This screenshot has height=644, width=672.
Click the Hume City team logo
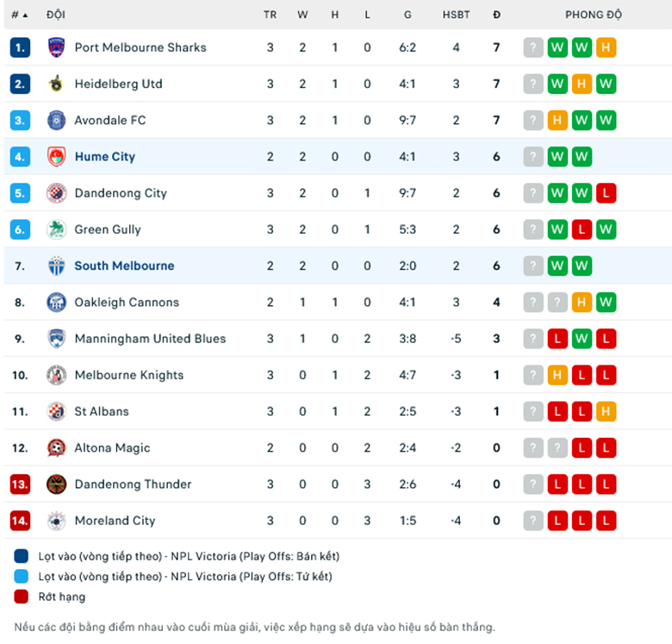56,157
